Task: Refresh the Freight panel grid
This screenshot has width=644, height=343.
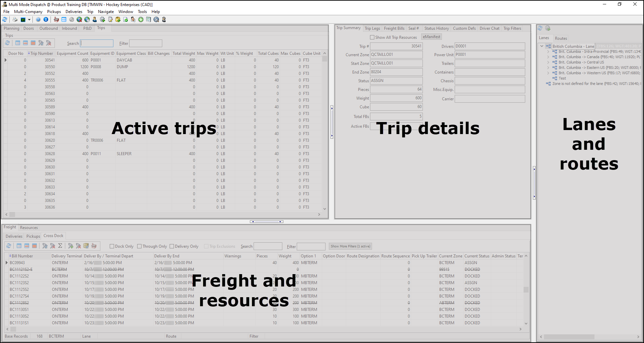Action: tap(9, 246)
